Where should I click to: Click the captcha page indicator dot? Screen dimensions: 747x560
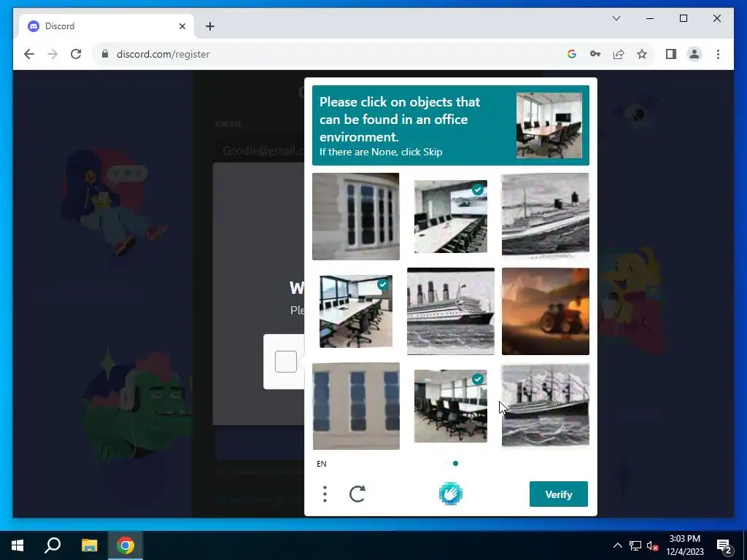455,463
